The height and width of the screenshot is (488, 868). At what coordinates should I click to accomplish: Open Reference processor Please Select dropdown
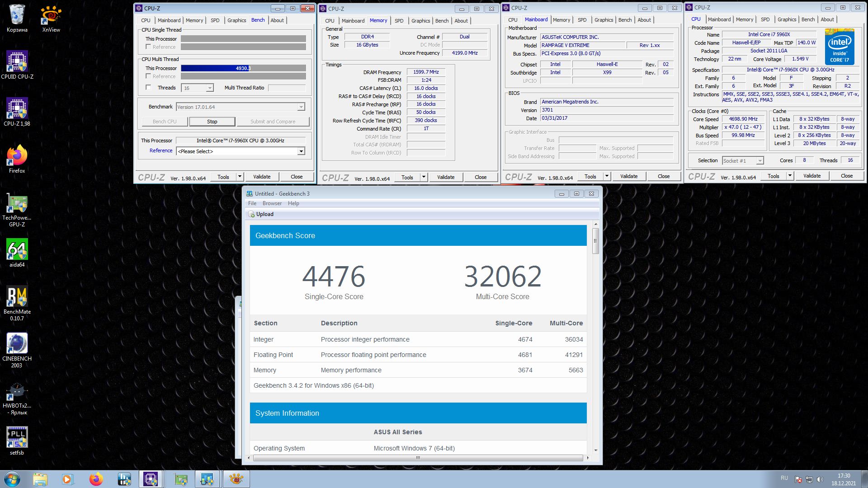point(241,151)
